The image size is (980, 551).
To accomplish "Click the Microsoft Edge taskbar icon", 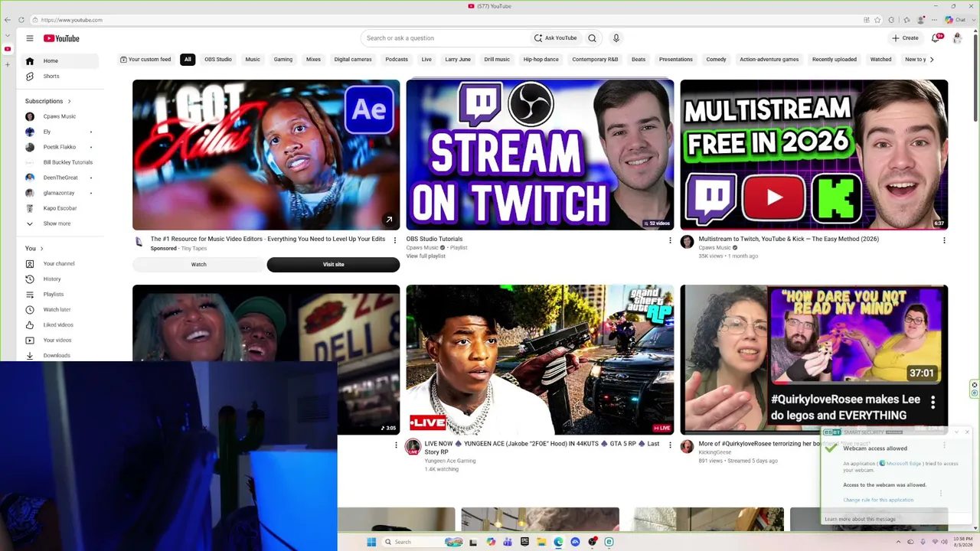I will click(558, 542).
